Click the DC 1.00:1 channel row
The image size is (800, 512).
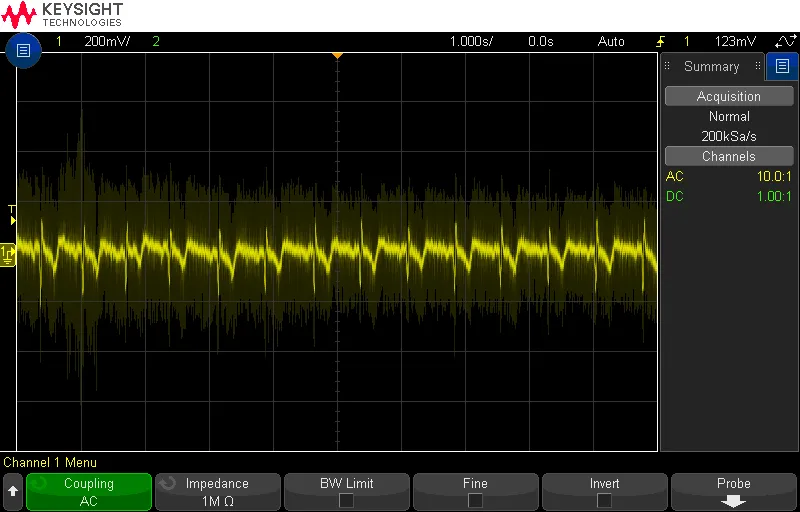729,196
